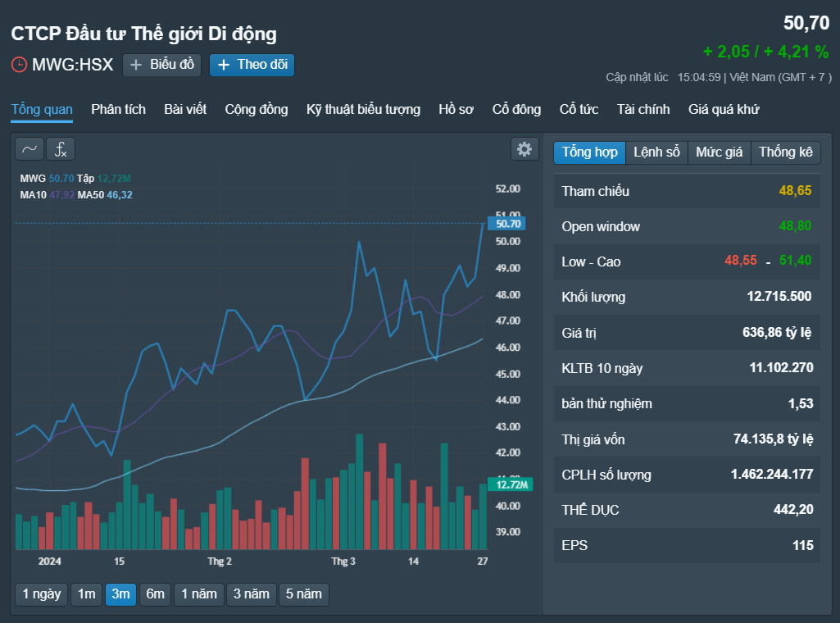Open the Cổ tức tab
The image size is (840, 623).
pos(579,109)
